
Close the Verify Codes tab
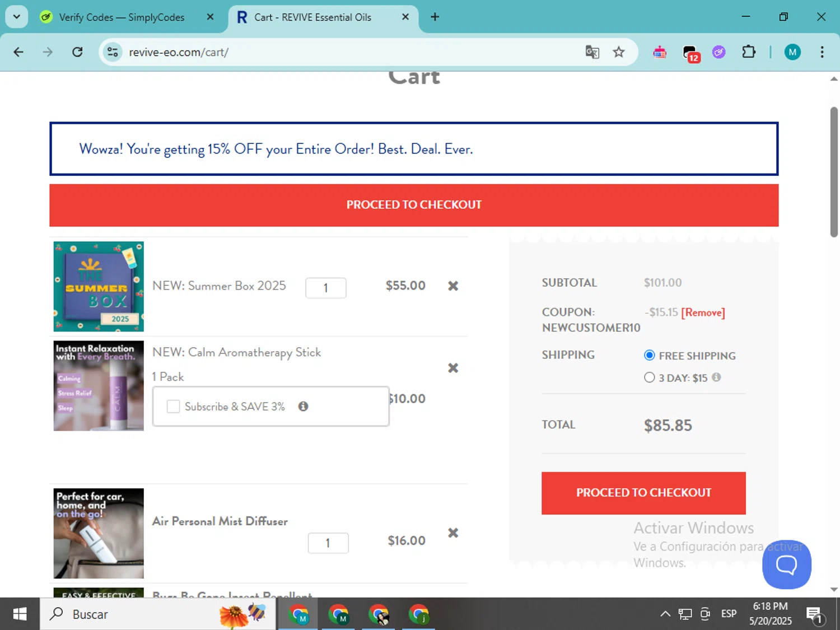coord(210,17)
